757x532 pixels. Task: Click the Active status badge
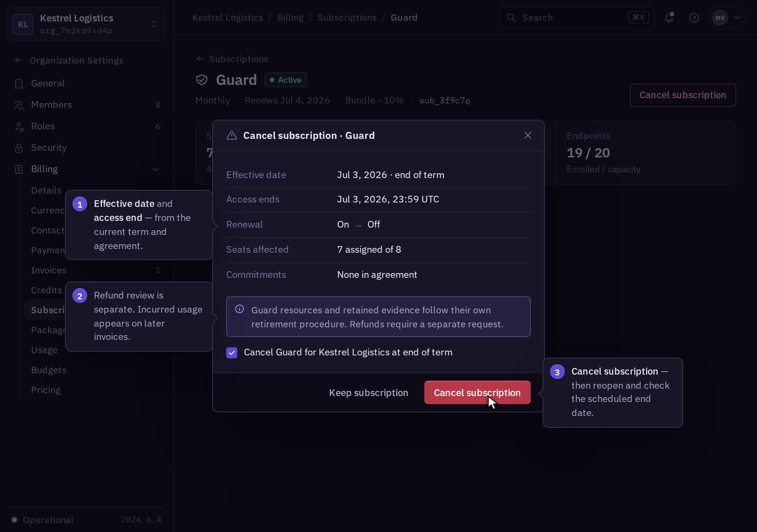point(285,80)
